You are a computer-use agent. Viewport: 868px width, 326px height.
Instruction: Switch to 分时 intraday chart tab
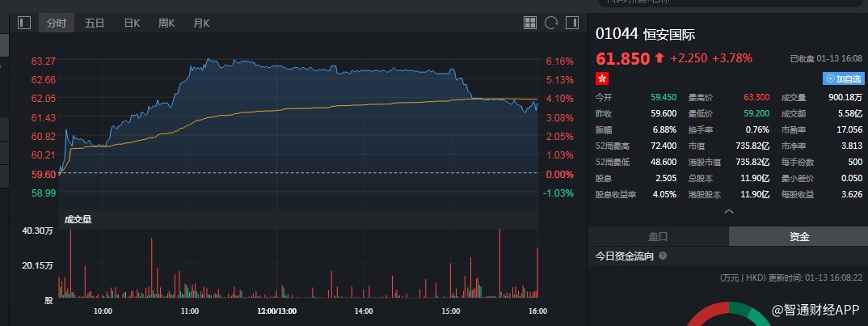(x=57, y=23)
